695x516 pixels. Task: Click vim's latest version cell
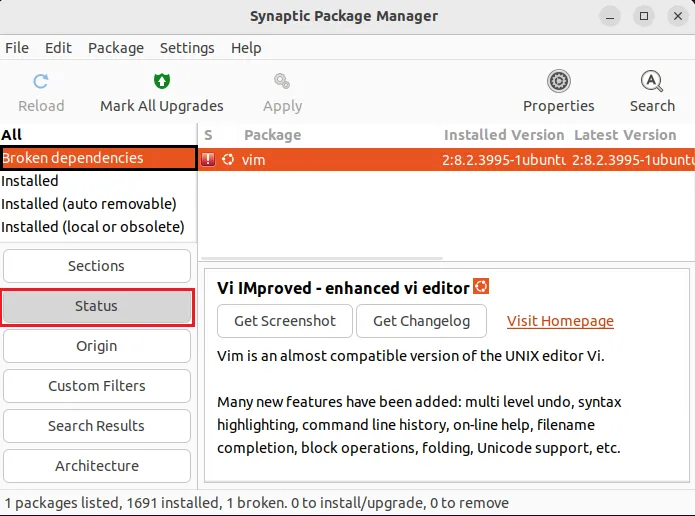pos(633,160)
